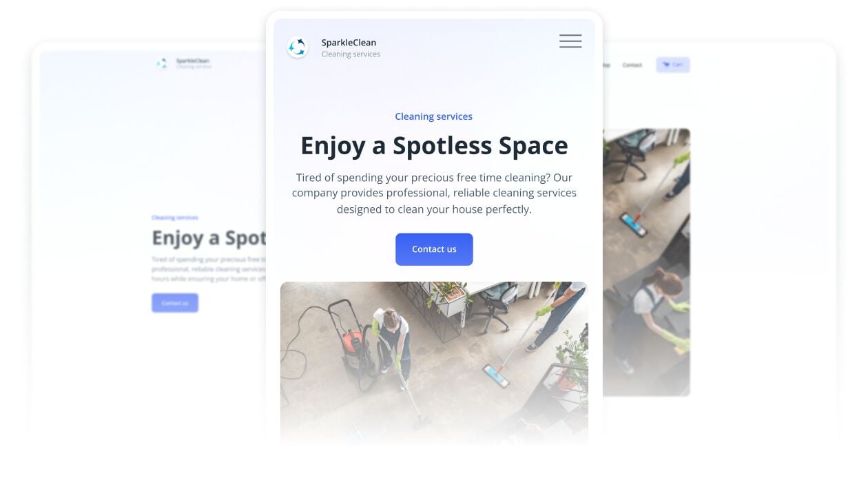Viewport: 868px width, 482px height.
Task: Open the cleaners hero photo in mobile view
Action: [434, 363]
